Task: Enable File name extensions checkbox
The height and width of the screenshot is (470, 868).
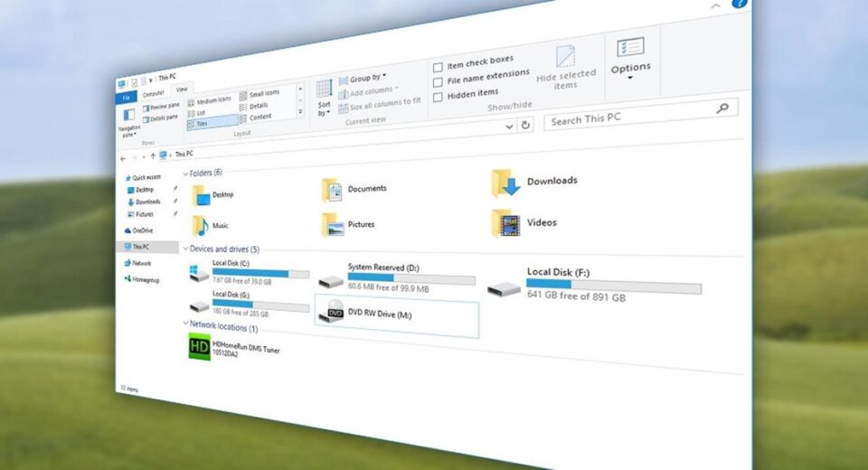Action: pos(438,82)
